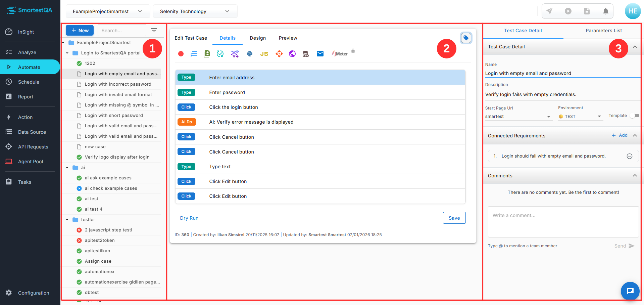This screenshot has height=305, width=644.
Task: Open the database add icon
Action: [x=305, y=54]
